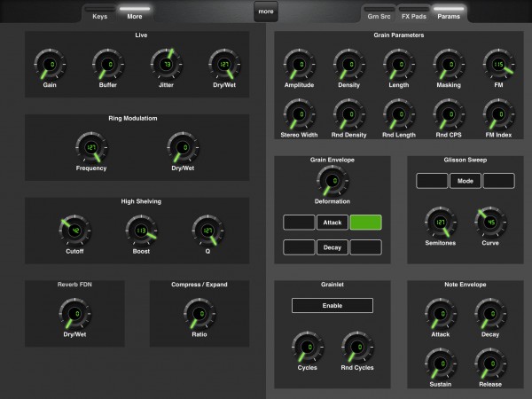The height and width of the screenshot is (399, 532).
Task: Click the 'Ring Modulatiom' section title
Action: tap(133, 118)
